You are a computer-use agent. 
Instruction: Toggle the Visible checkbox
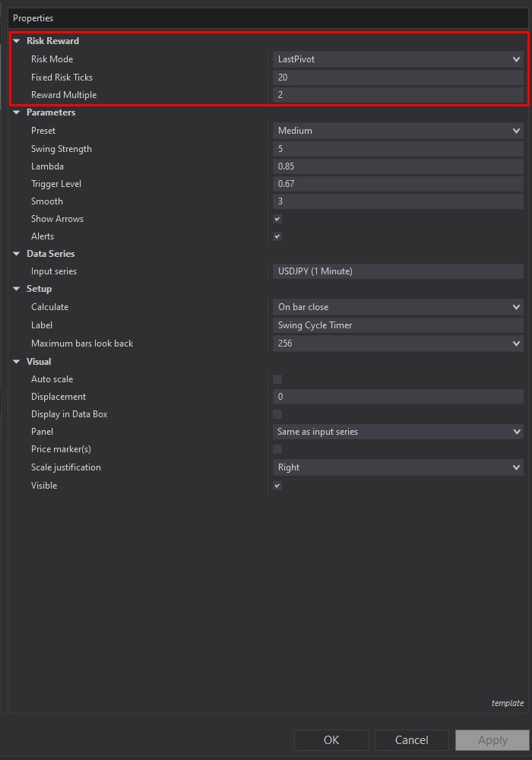(x=277, y=486)
